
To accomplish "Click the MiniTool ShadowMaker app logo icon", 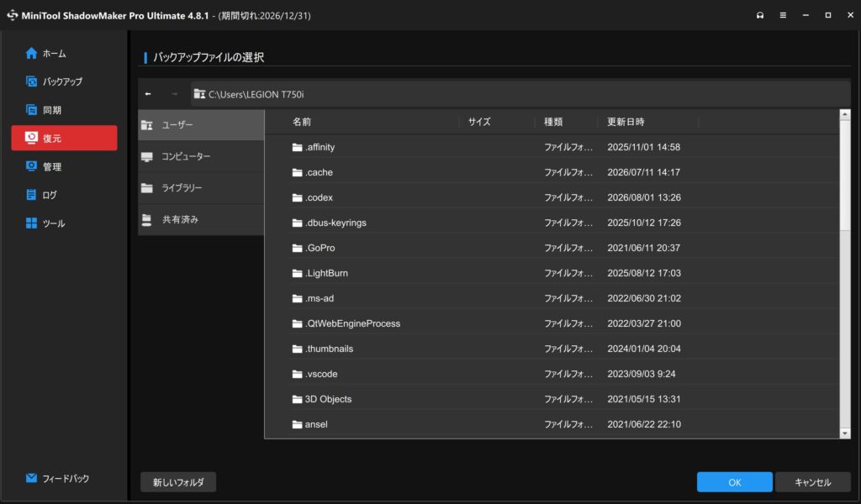I will point(12,15).
